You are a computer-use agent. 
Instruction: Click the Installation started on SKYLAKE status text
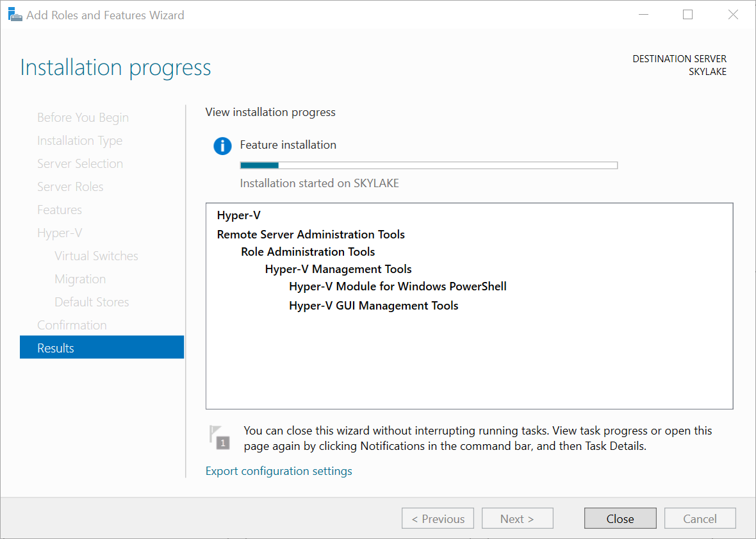click(x=320, y=184)
